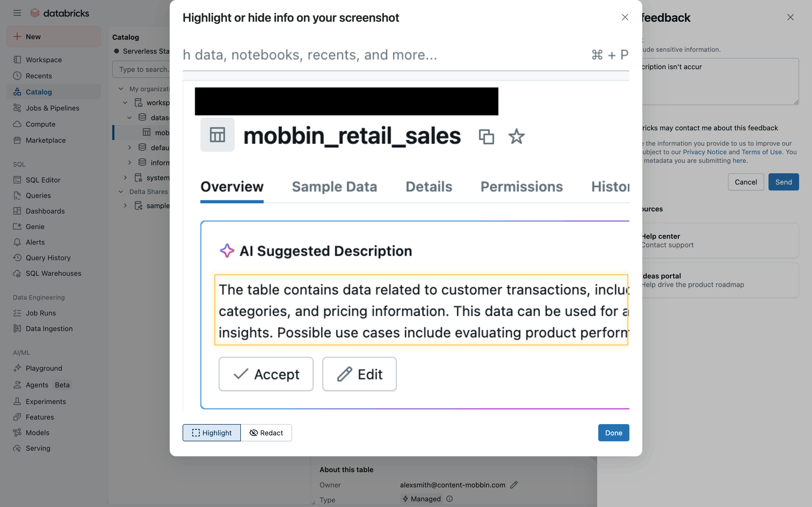Screen dimensions: 812x507
Task: Collapse the My organization tree section
Action: (x=121, y=89)
